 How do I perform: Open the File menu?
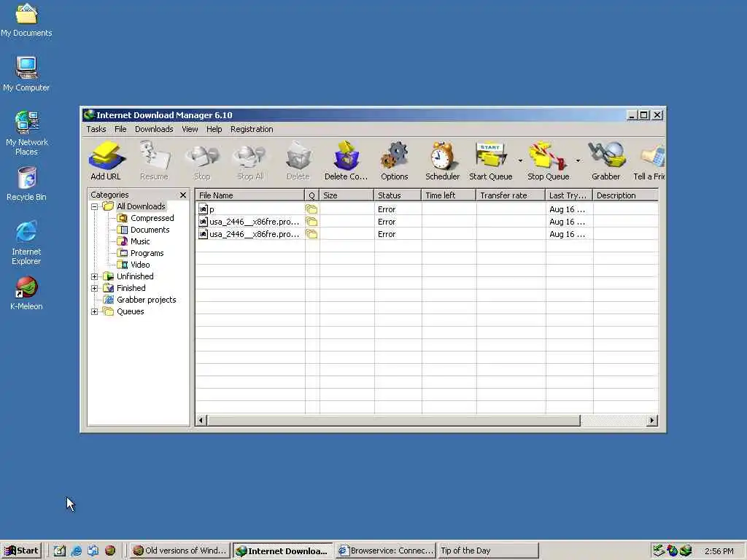click(x=120, y=129)
